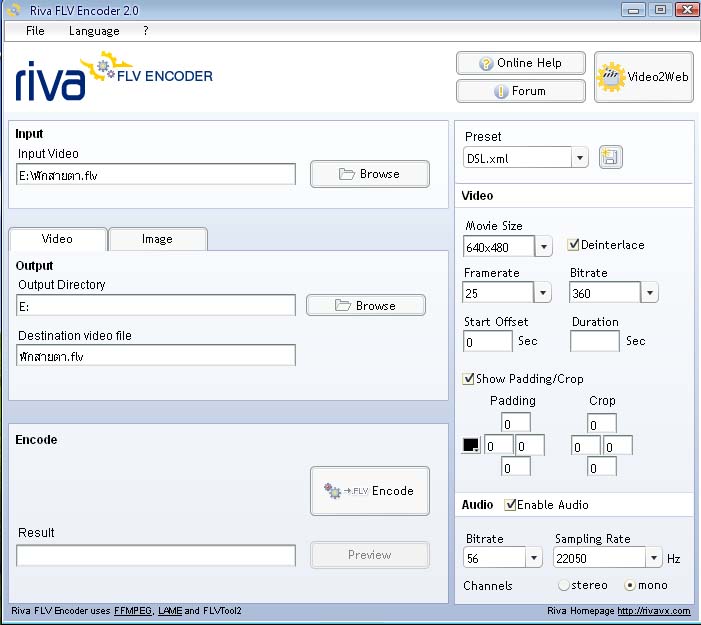Start encoding with the Encode button
Image resolution: width=701 pixels, height=625 pixels.
tap(370, 491)
